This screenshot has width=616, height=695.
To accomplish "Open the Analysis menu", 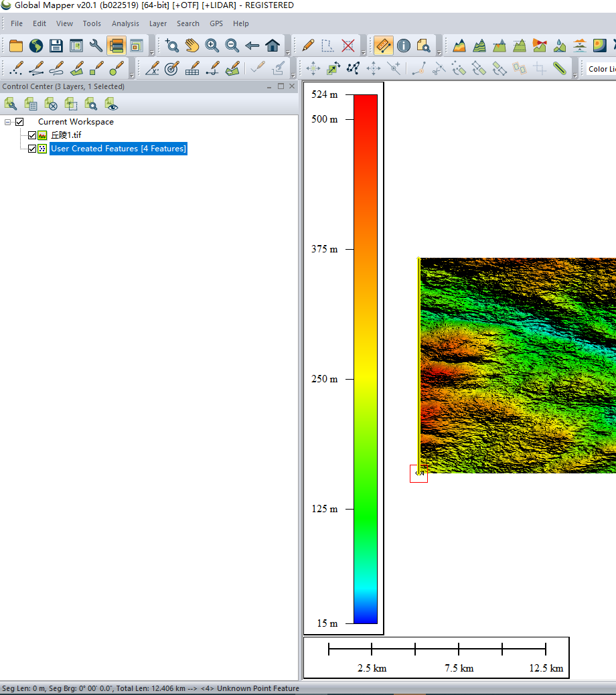I will [125, 23].
